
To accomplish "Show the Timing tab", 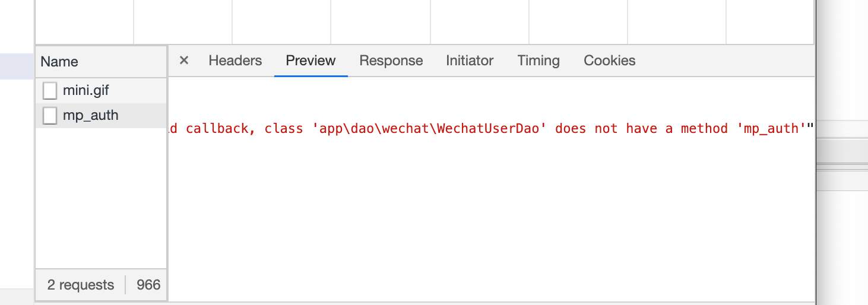I will [x=538, y=61].
